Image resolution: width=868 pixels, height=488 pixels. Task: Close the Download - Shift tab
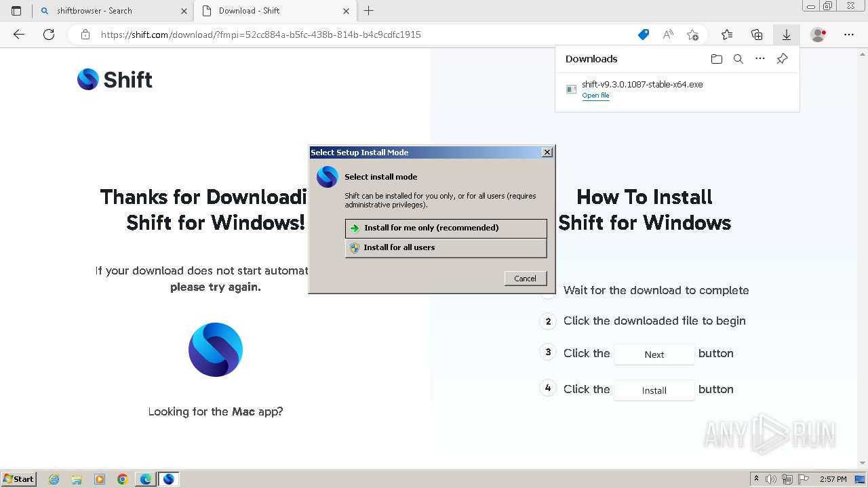point(347,11)
